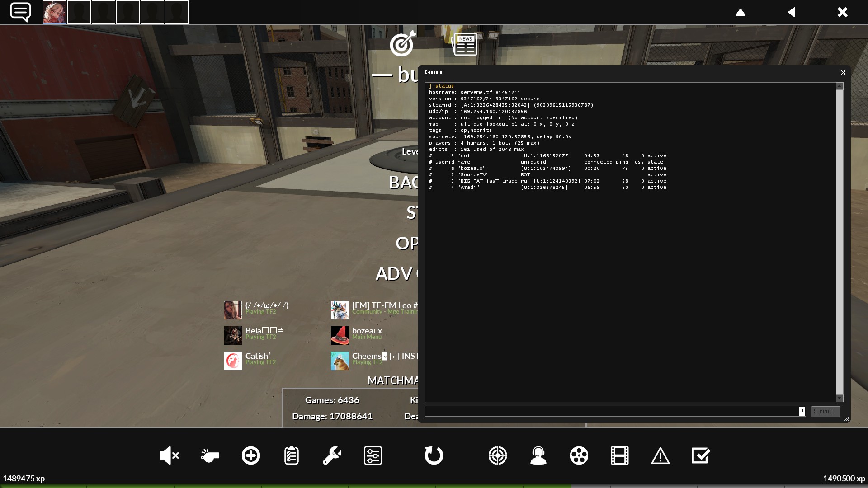Open the wrench settings icon
The width and height of the screenshot is (868, 488).
pyautogui.click(x=332, y=455)
